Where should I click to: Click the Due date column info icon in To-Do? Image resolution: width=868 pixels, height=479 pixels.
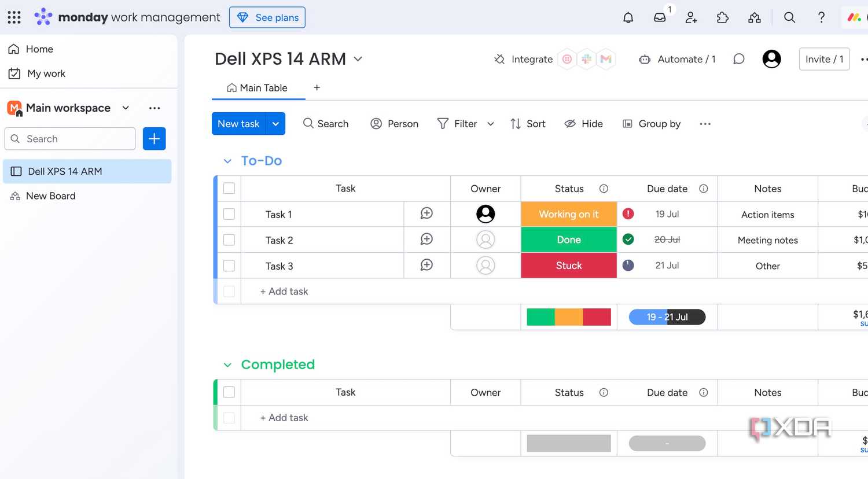click(704, 189)
